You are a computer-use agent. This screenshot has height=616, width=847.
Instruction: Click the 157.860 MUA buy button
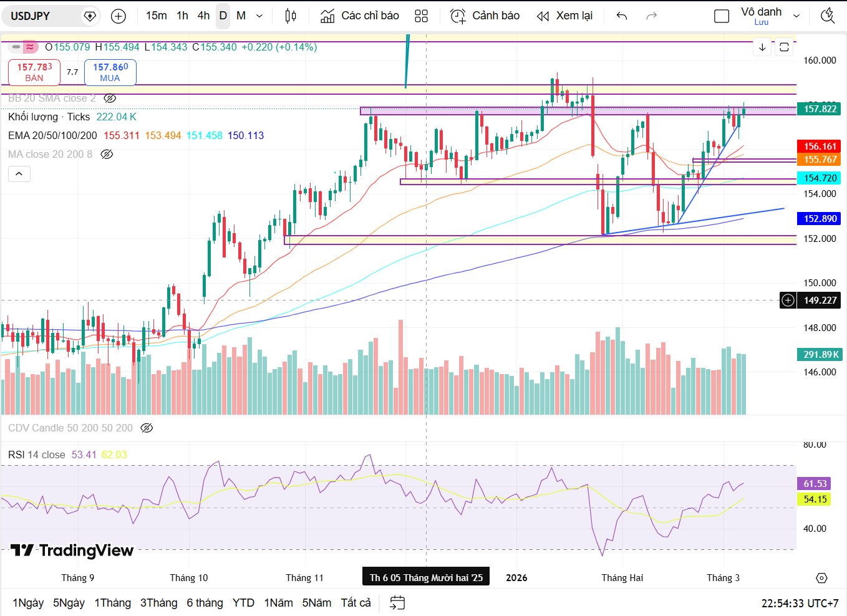coord(110,72)
